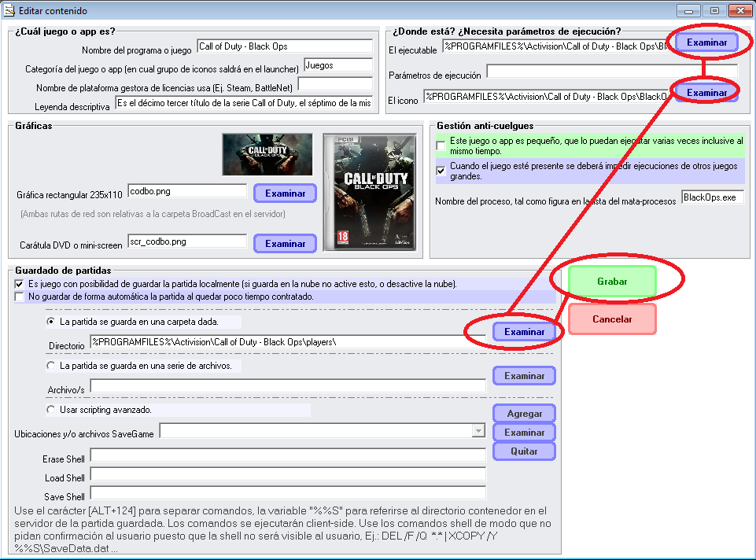Choose the Usar scripting avanzado radio option
756x560 pixels.
(50, 410)
